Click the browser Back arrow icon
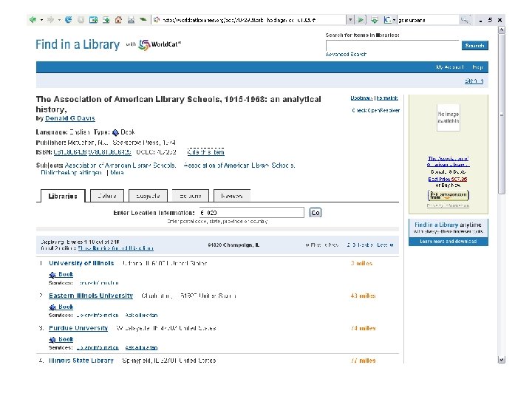The height and width of the screenshot is (399, 532). coord(33,20)
